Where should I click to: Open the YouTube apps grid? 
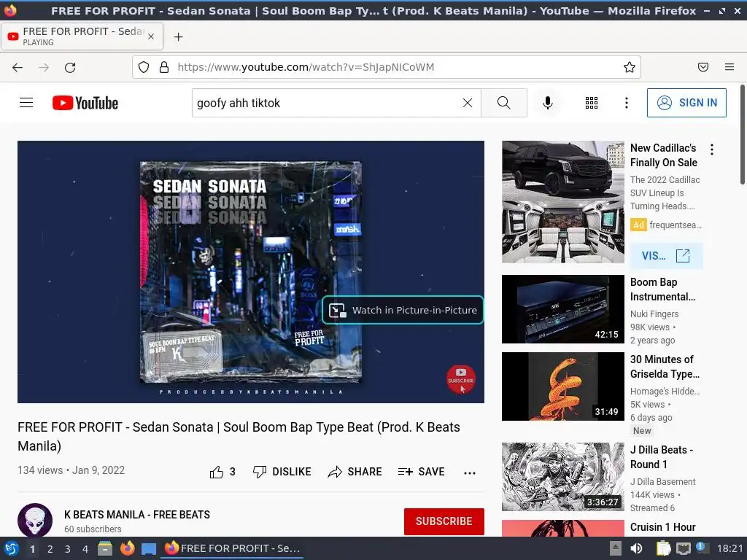591,103
